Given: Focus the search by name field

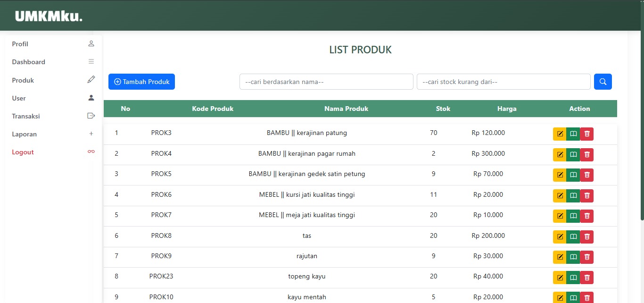Looking at the screenshot, I should pos(326,82).
